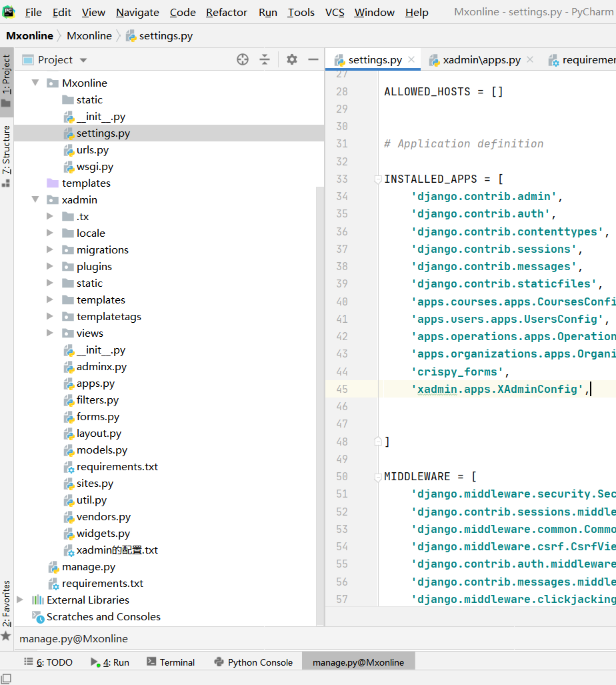
Task: Click the PyCharm application logo icon
Action: [x=9, y=12]
